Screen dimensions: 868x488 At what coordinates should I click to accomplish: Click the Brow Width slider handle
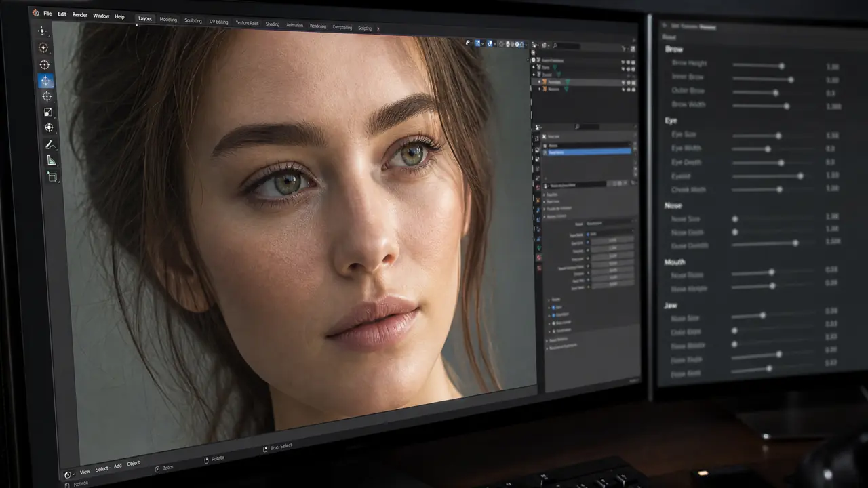(x=787, y=106)
